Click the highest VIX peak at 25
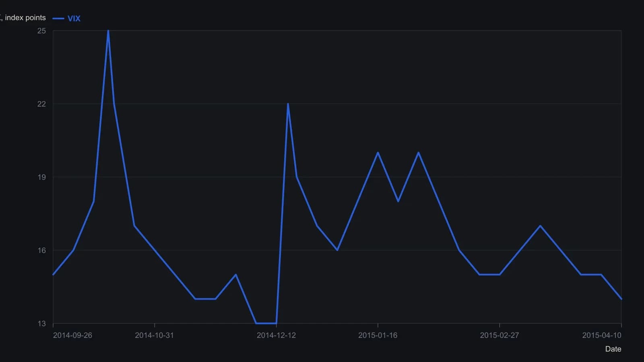 coord(108,31)
